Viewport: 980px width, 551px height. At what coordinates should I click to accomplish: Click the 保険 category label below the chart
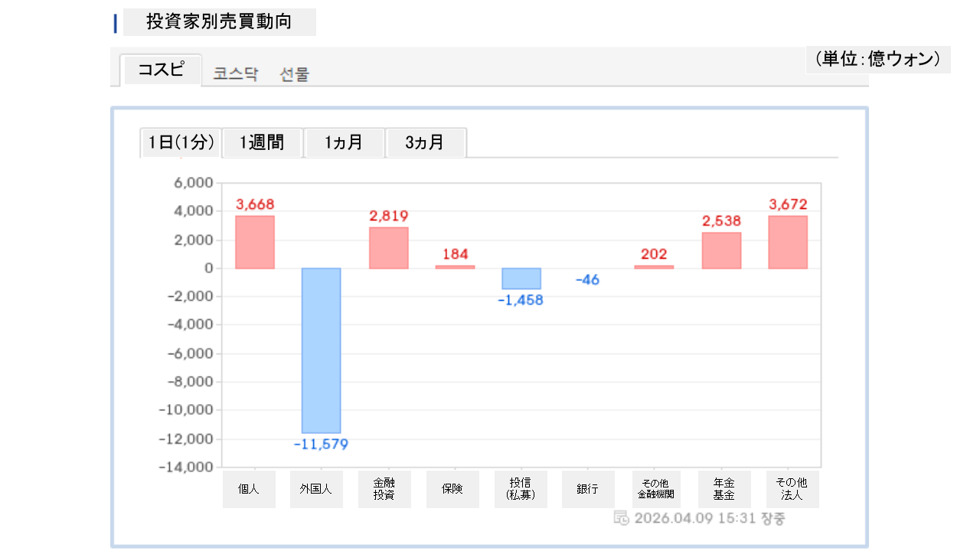coord(452,489)
